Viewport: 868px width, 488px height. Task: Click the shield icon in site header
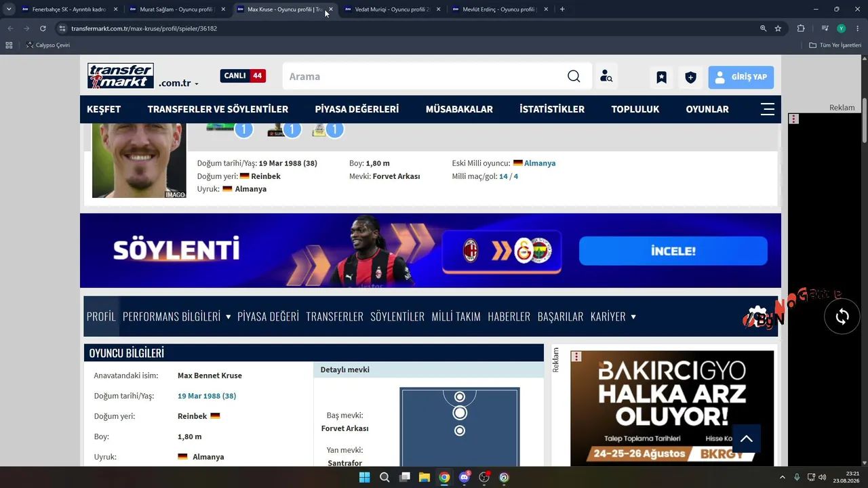690,77
